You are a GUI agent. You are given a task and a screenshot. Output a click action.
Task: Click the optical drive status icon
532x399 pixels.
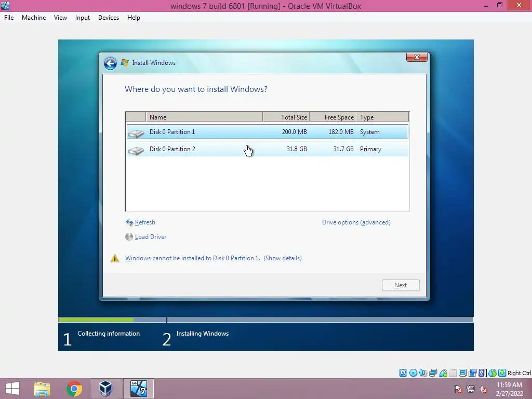[x=413, y=373]
